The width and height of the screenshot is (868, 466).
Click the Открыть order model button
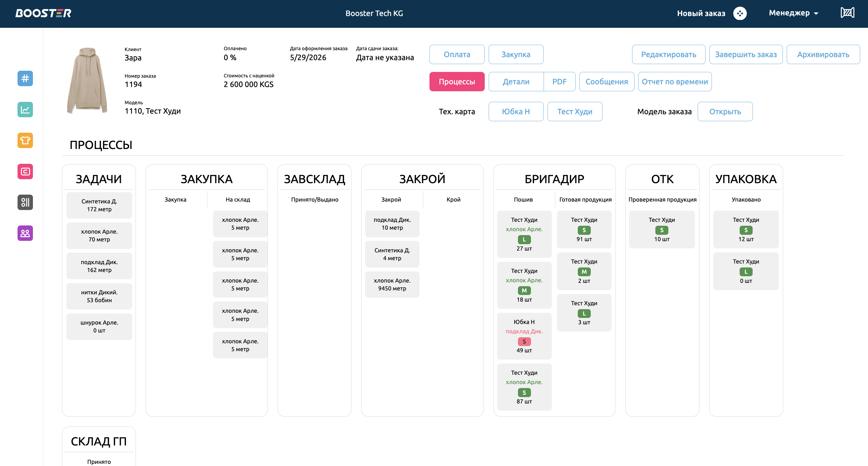pos(725,112)
